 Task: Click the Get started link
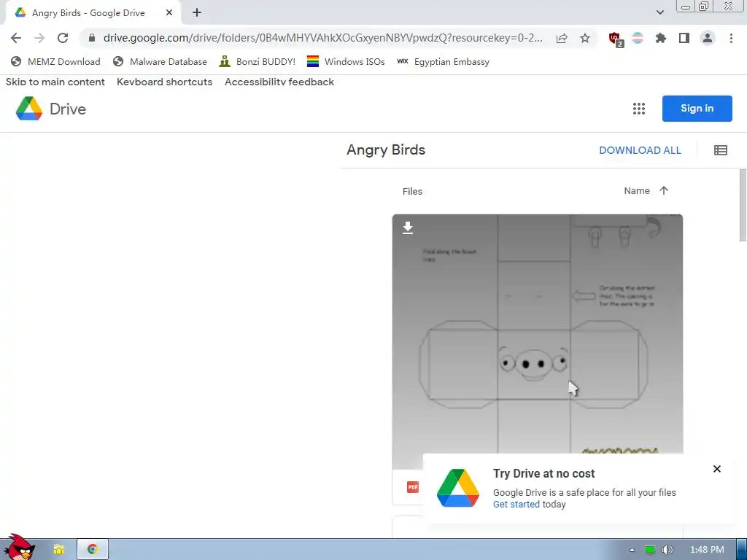click(x=516, y=505)
